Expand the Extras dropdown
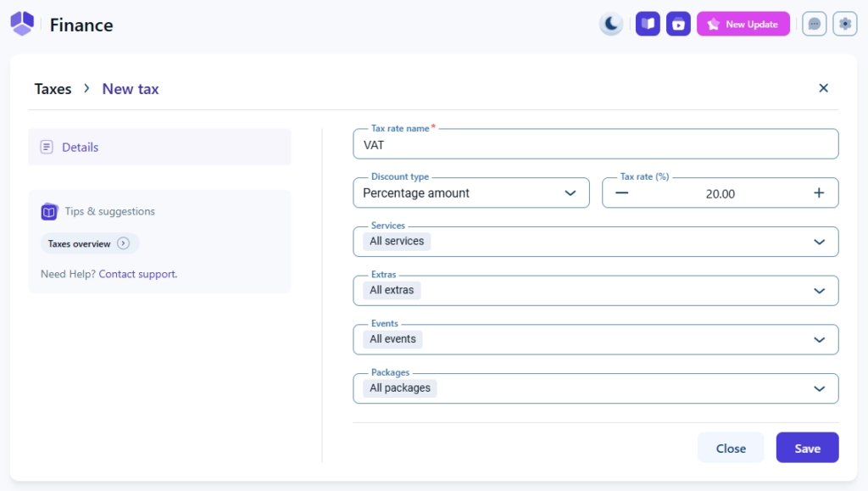The height and width of the screenshot is (491, 868). coord(819,291)
